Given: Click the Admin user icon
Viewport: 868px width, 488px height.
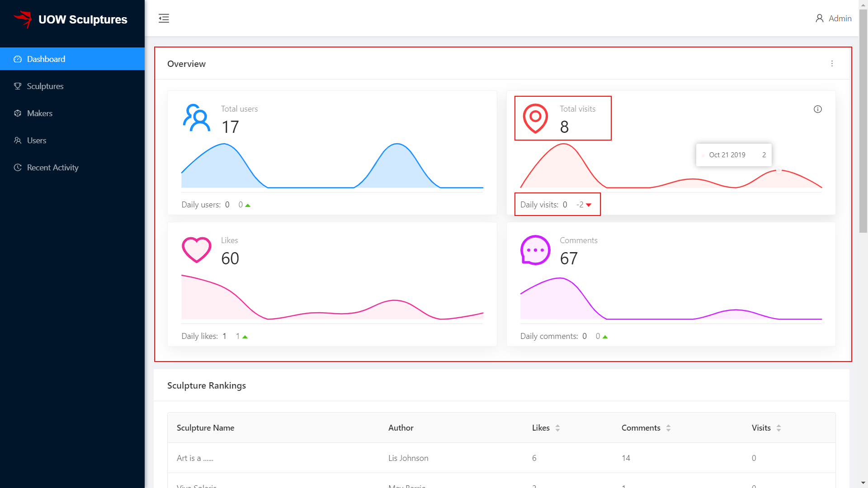Looking at the screenshot, I should click(819, 18).
